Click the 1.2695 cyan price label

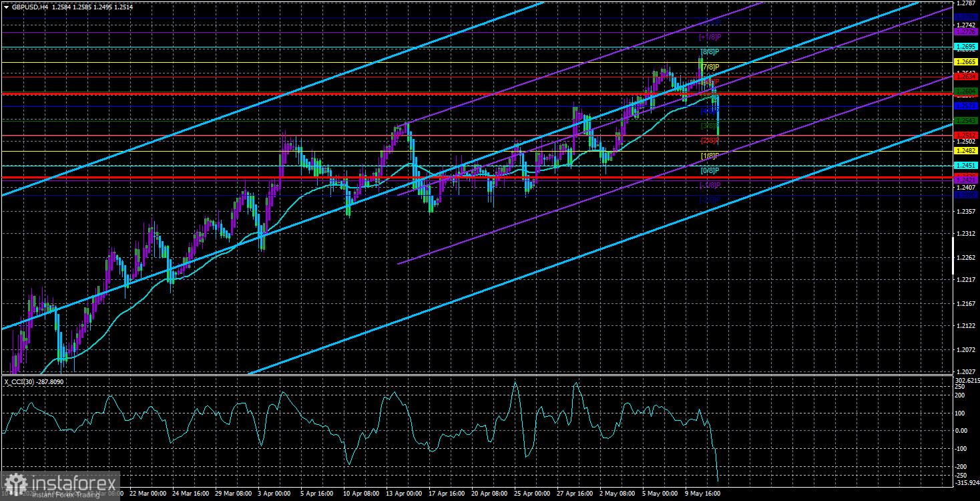click(967, 48)
